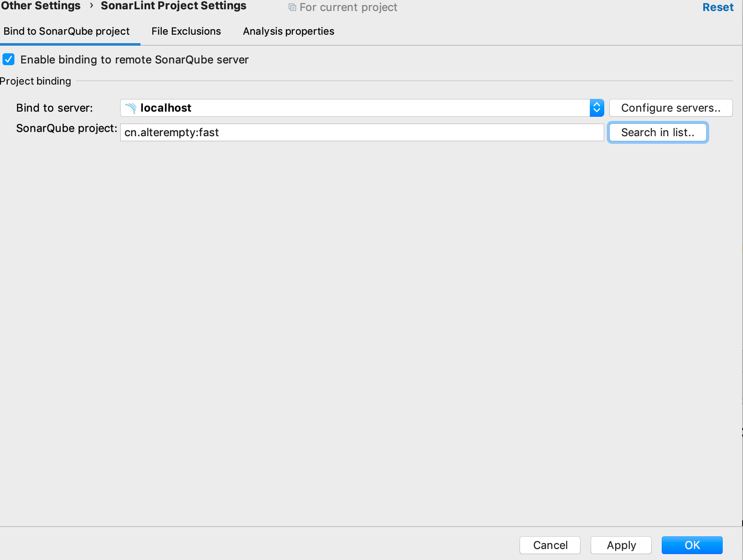Focus the SonarQube project input field

(x=362, y=132)
